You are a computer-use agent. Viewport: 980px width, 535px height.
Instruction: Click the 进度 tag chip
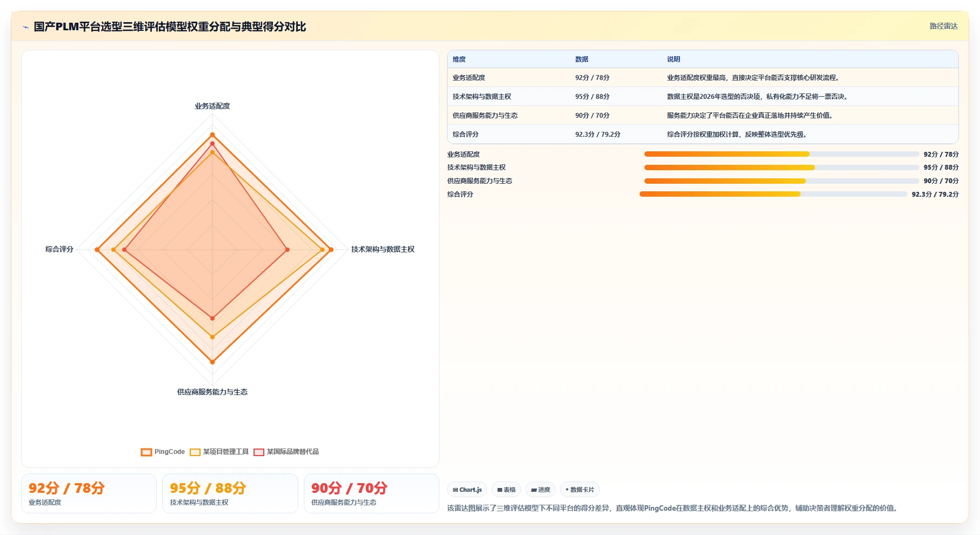[x=541, y=490]
